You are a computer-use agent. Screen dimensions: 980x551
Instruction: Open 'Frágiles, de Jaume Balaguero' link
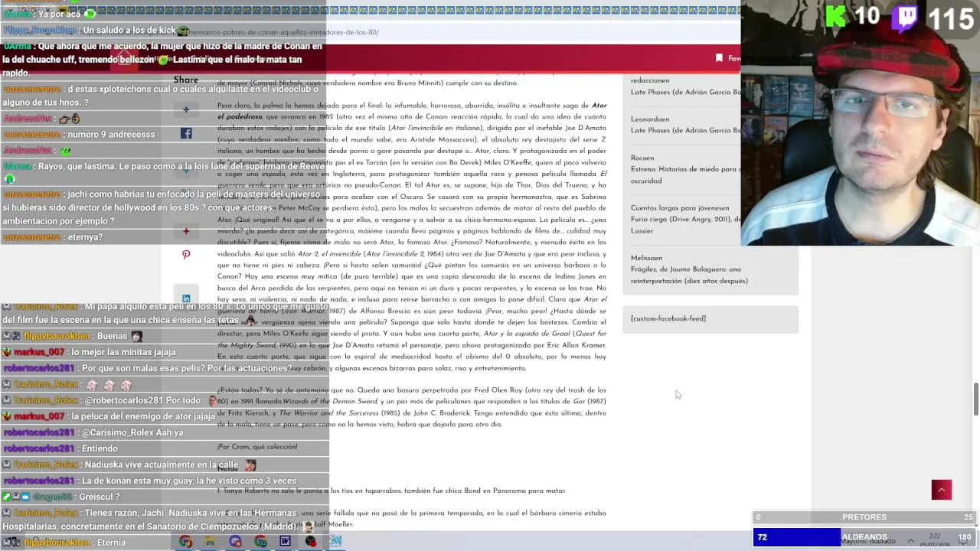pyautogui.click(x=686, y=269)
